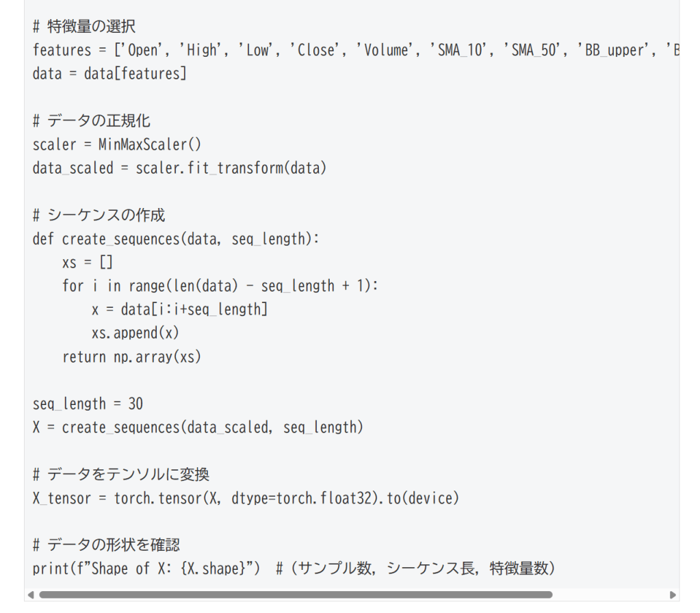The image size is (700, 613).
Task: Click the comment "# 特徴量の選択"
Action: (x=84, y=27)
